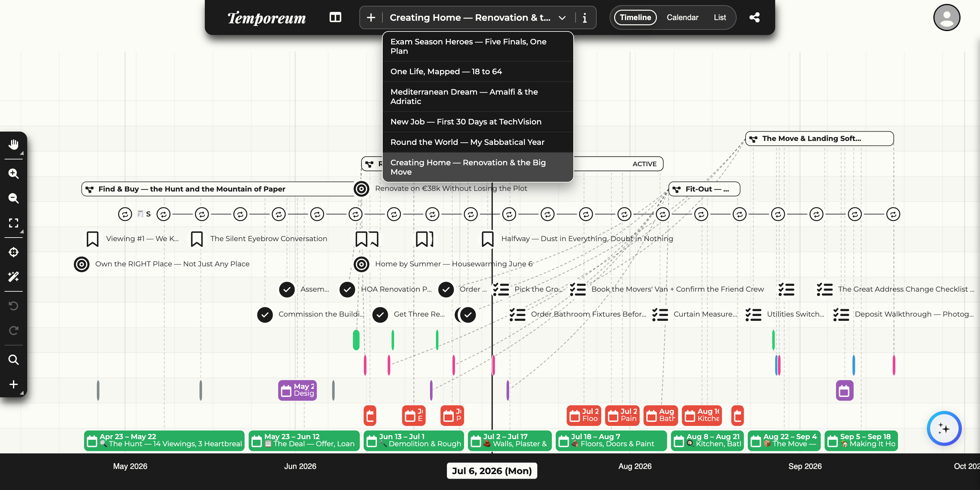Select One Life, Mapped — 18 to 64
The image size is (980, 490).
click(x=478, y=72)
